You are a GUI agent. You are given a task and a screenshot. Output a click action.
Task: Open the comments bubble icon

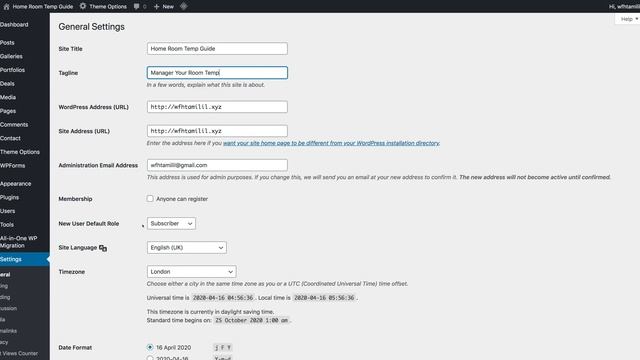click(x=137, y=7)
